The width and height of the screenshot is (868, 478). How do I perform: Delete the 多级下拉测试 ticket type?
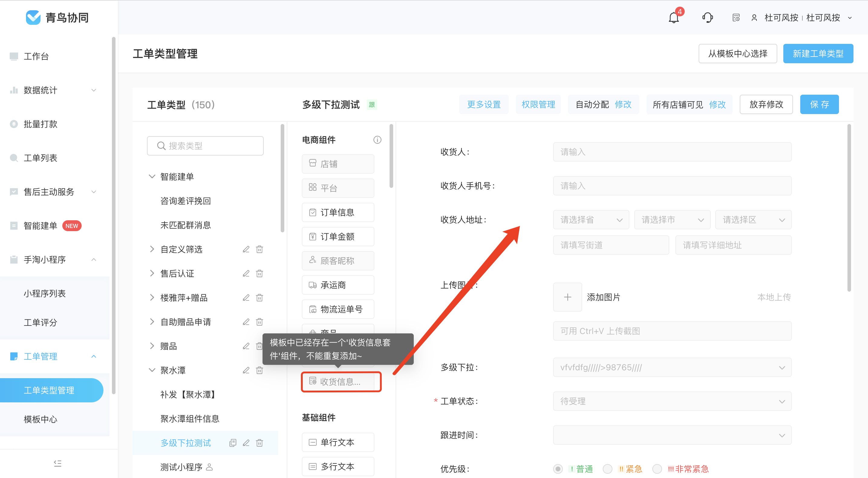259,443
